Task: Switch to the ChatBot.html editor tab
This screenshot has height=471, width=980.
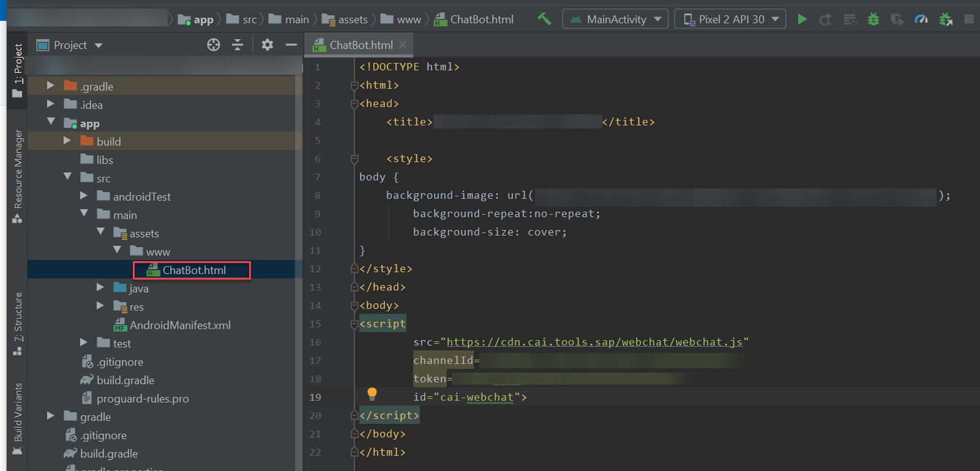Action: [361, 45]
